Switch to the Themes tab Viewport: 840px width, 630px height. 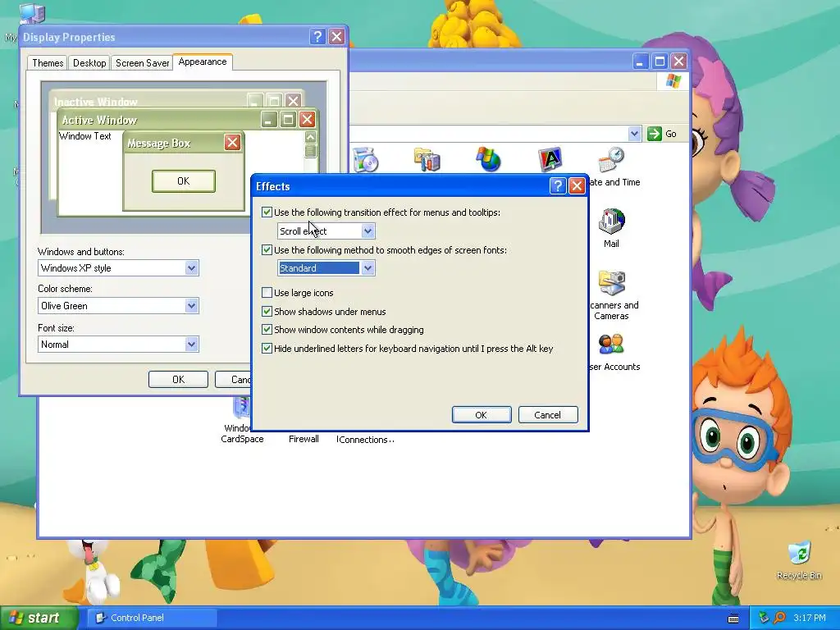tap(47, 62)
